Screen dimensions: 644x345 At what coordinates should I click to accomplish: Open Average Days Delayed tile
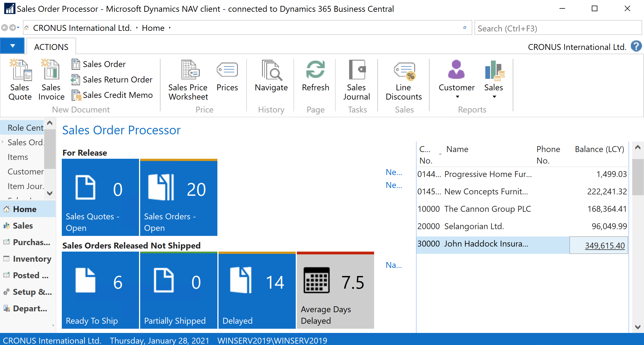335,290
